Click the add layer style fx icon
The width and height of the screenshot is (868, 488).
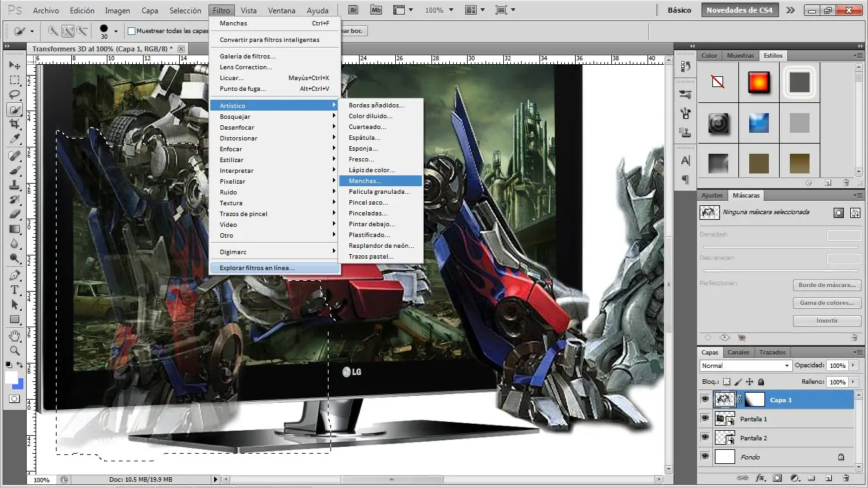(x=760, y=478)
